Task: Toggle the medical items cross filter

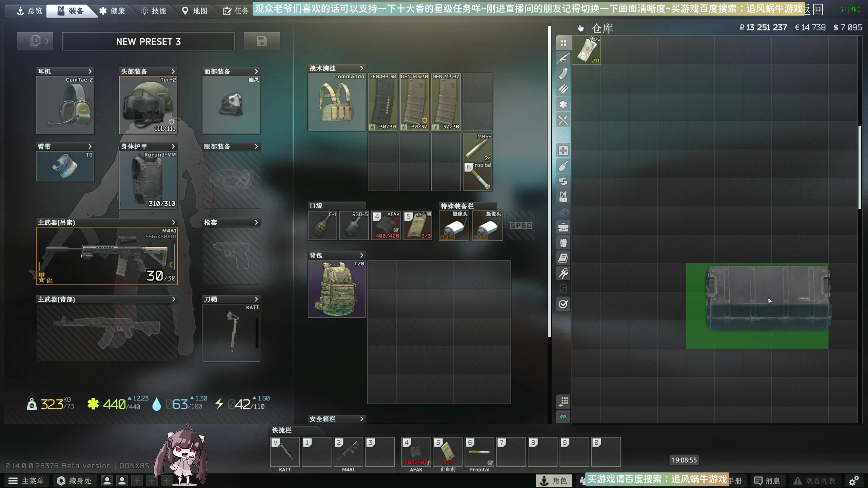Action: click(563, 150)
